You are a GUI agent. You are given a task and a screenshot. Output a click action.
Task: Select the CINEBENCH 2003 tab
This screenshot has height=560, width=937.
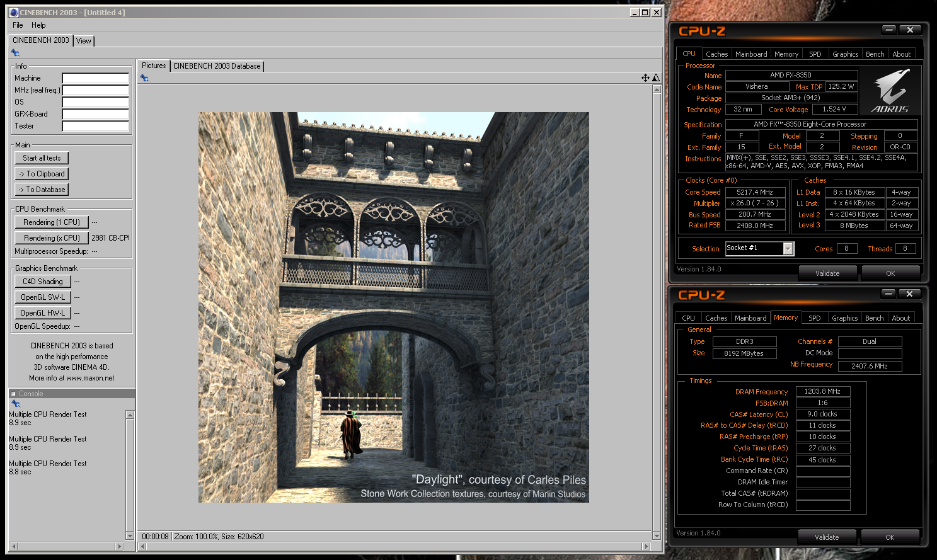[x=41, y=40]
